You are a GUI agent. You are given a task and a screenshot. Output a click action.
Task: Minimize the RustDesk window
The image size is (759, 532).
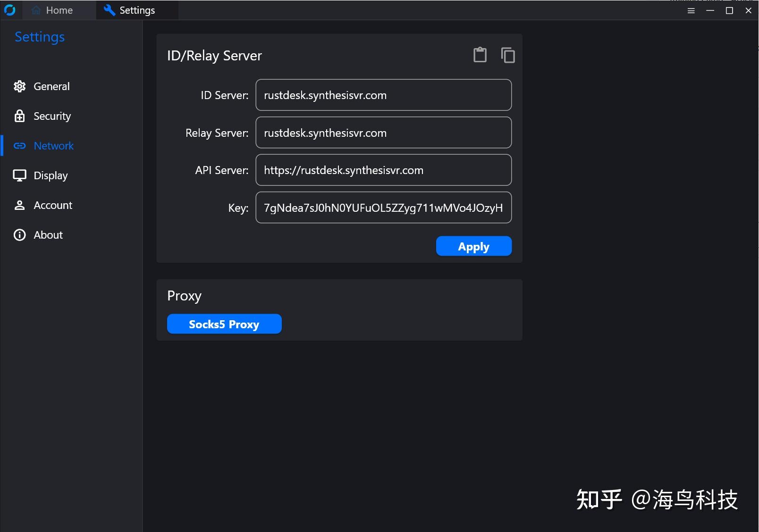(710, 10)
